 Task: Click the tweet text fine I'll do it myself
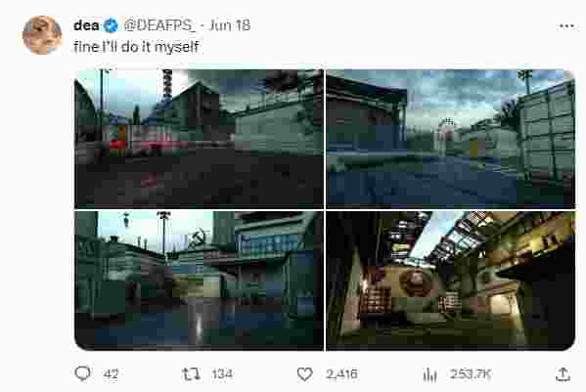tap(136, 47)
